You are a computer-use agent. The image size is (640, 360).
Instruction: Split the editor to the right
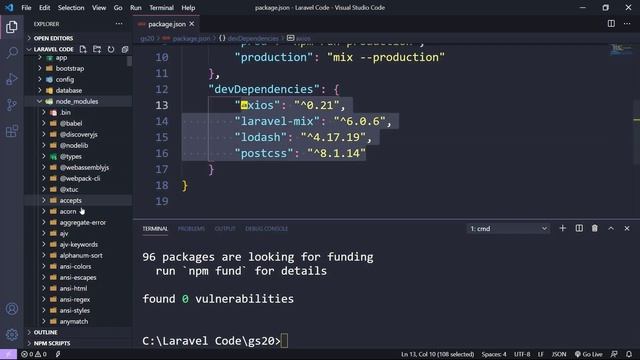tap(611, 24)
